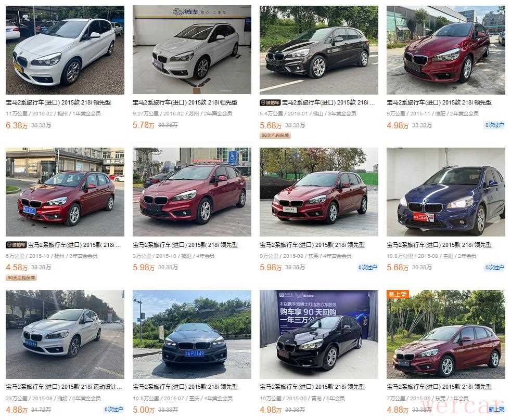
Task: Open the dark grey BMW photo with plate APJ149
Action: (x=192, y=334)
